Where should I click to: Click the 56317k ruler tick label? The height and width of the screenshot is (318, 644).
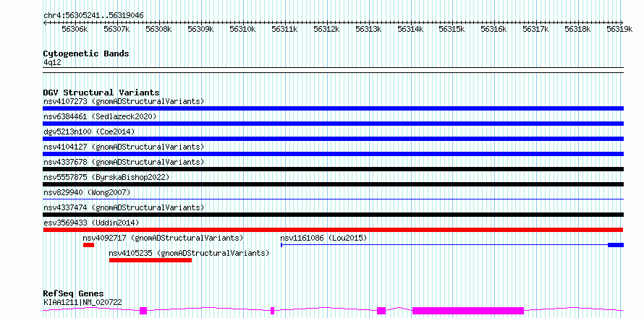tap(535, 29)
